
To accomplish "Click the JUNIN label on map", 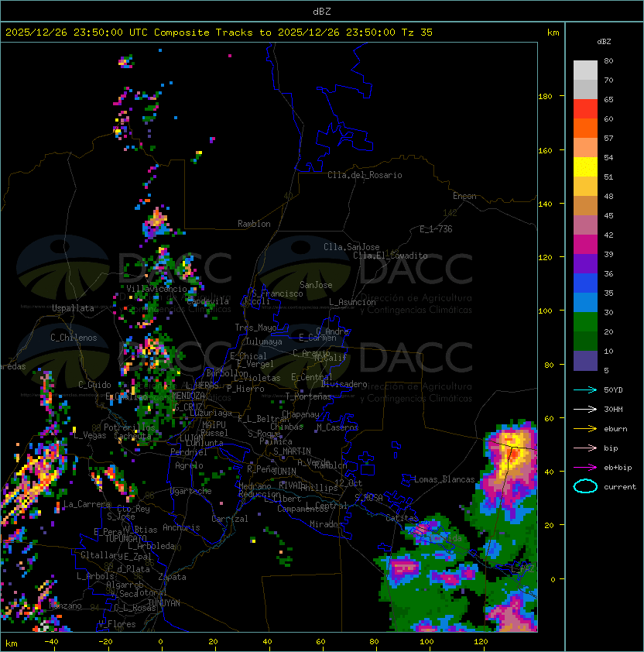I will click(284, 471).
